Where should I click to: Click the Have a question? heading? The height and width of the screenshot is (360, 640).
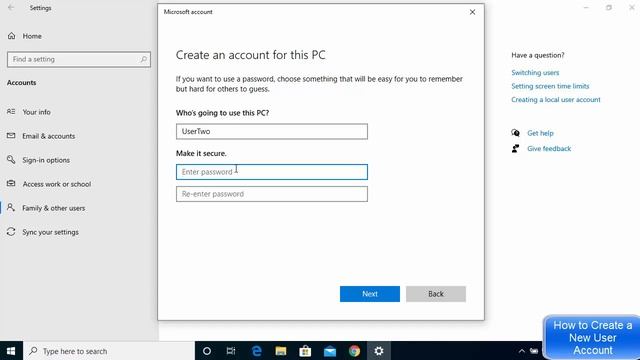(x=538, y=55)
